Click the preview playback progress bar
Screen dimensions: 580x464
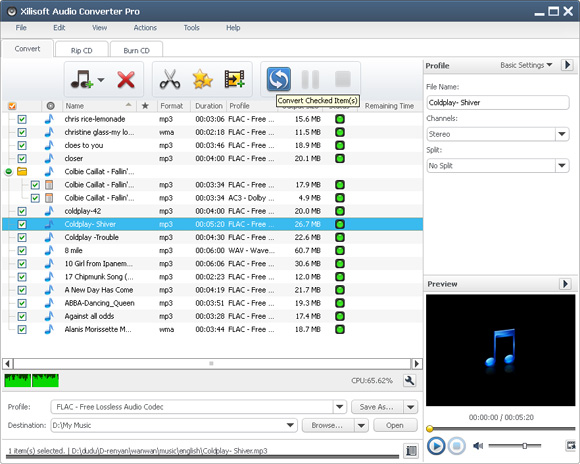tap(501, 429)
